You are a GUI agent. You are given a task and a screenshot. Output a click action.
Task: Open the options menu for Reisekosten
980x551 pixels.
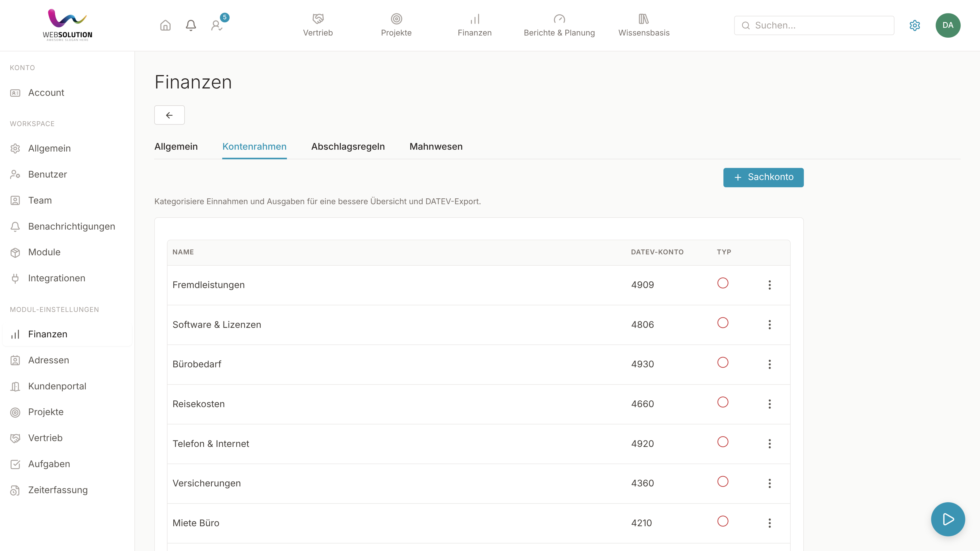click(769, 404)
